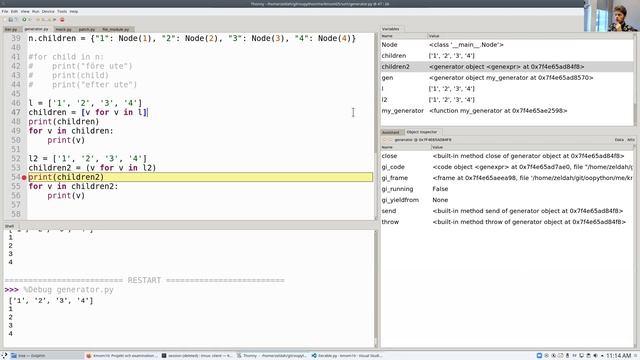The height and width of the screenshot is (360, 640).
Task: Click code line 53 children2 generator expression
Action: (92, 168)
